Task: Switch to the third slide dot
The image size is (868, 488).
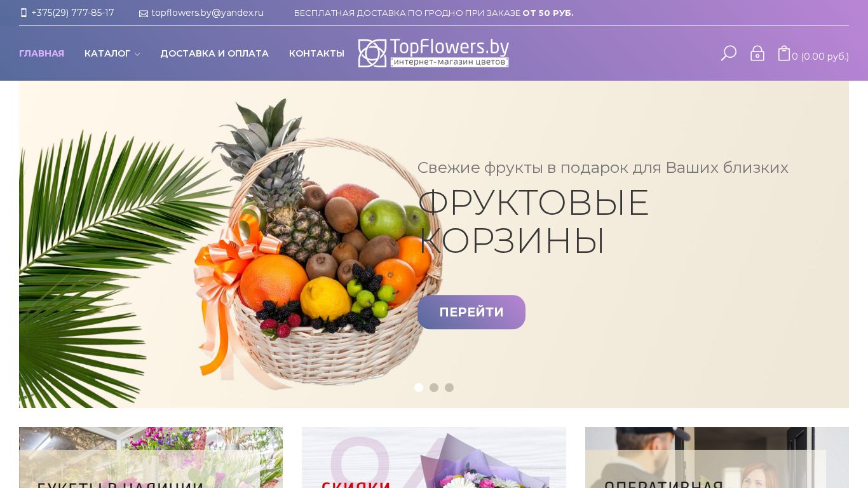Action: pos(449,388)
